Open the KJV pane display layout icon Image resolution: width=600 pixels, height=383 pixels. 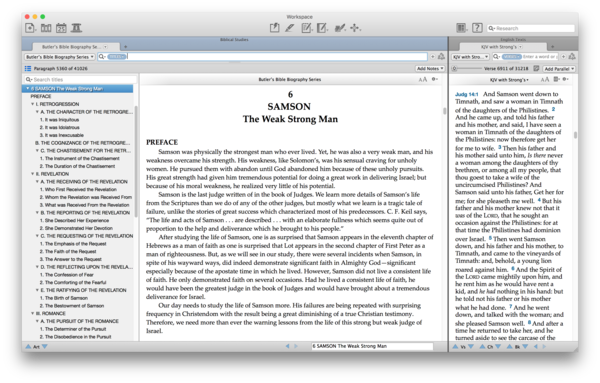(556, 80)
